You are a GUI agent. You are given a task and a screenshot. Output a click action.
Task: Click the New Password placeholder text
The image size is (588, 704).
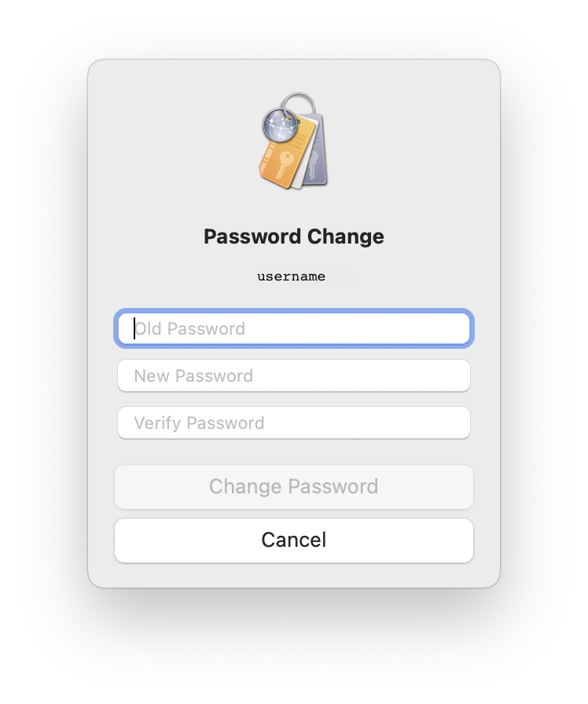193,376
